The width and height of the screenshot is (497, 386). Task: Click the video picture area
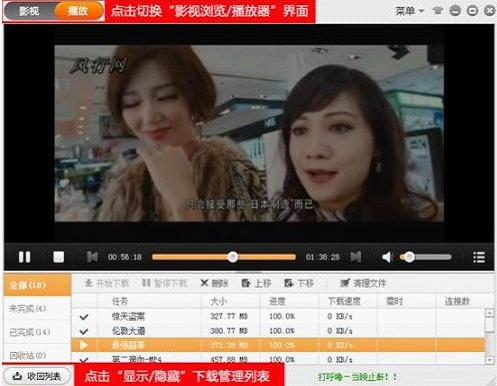249,133
